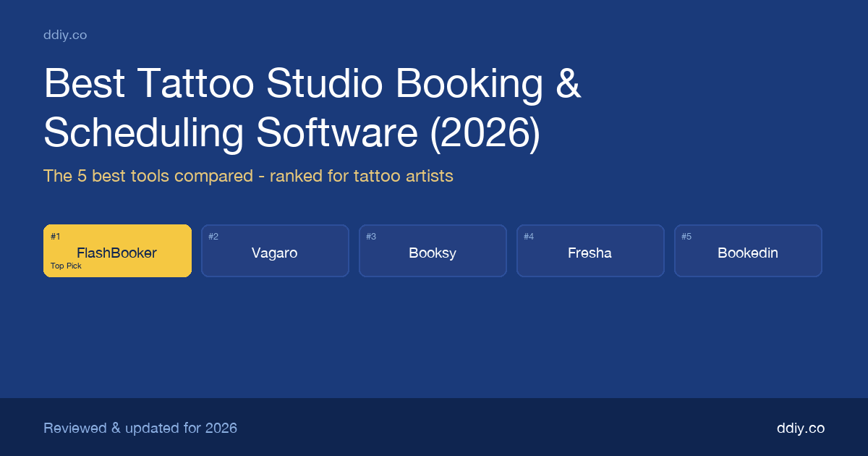The width and height of the screenshot is (868, 456).
Task: Open the Vagaro card
Action: point(275,250)
